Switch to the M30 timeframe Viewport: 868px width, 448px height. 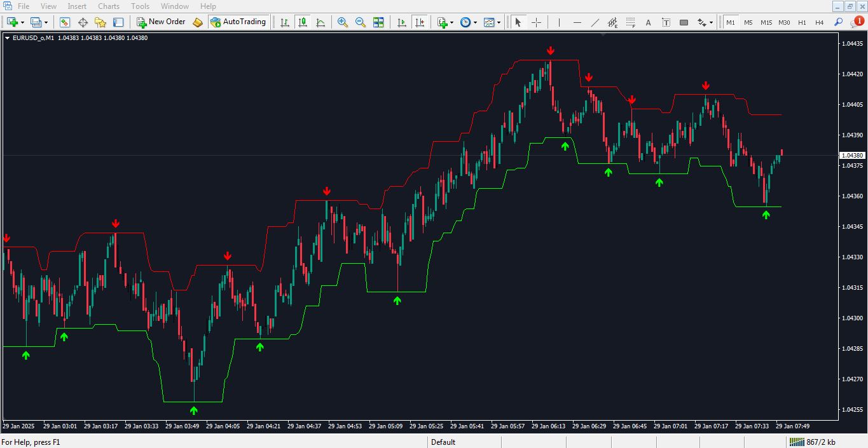pyautogui.click(x=784, y=22)
